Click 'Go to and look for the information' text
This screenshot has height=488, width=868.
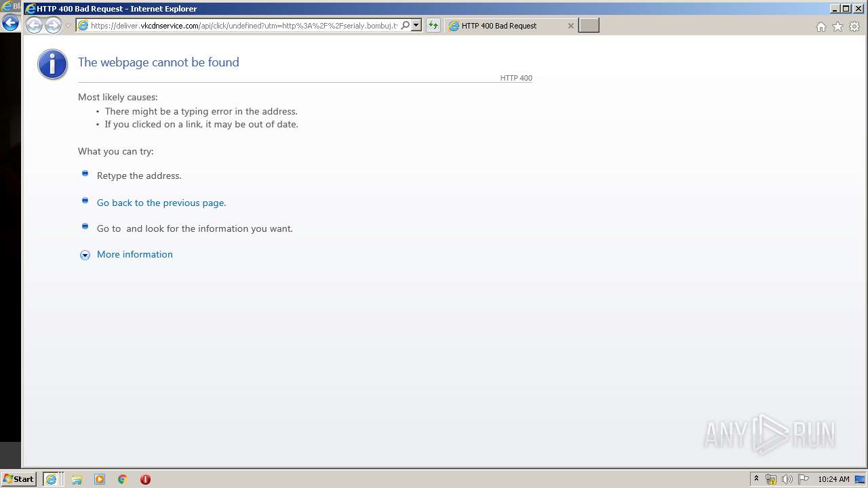click(195, 228)
